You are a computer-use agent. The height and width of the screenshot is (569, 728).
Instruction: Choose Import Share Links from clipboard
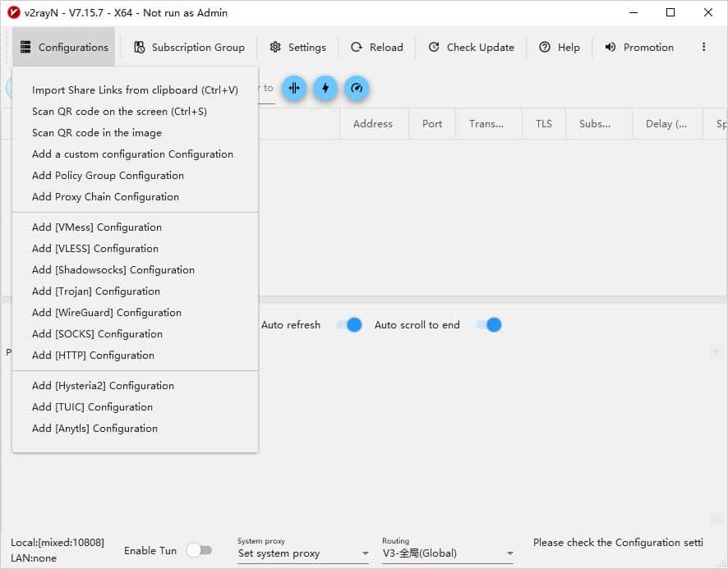pos(135,90)
